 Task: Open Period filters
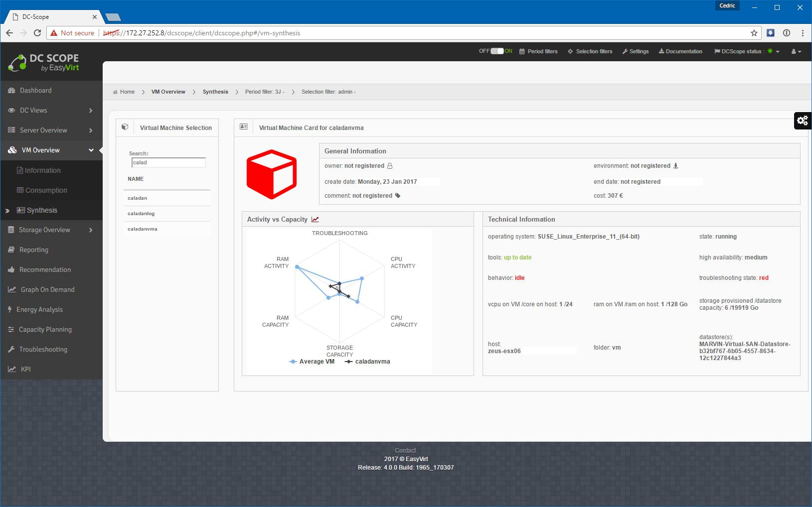pos(538,51)
